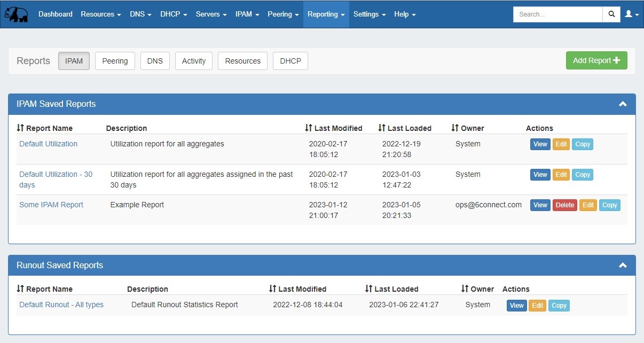Collapse the IPAM Saved Reports panel
The height and width of the screenshot is (343, 644).
623,104
